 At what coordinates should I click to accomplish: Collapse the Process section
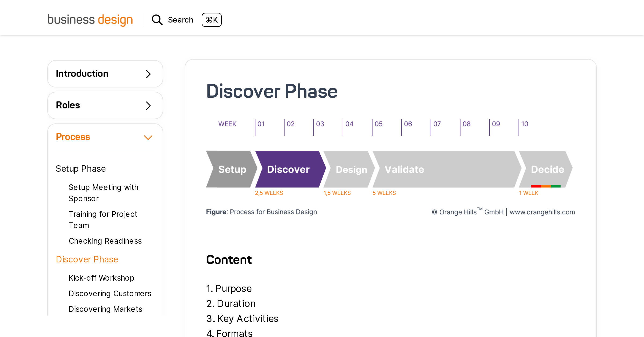coord(105,137)
